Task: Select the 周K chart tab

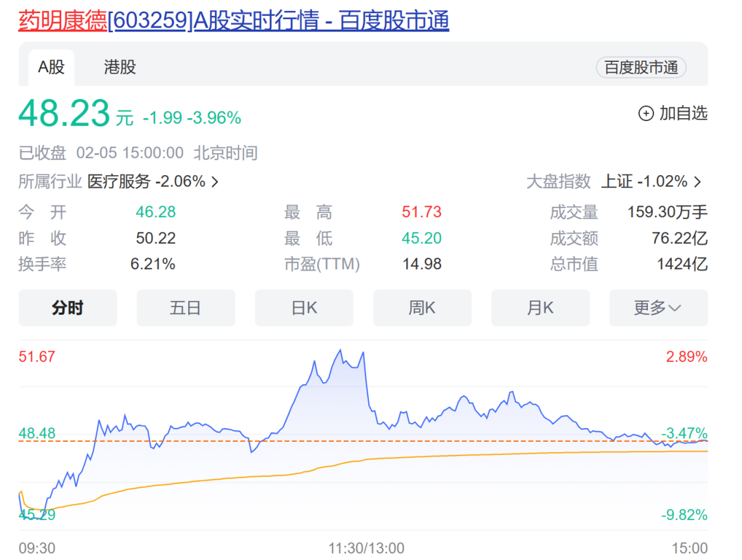Action: coord(422,308)
